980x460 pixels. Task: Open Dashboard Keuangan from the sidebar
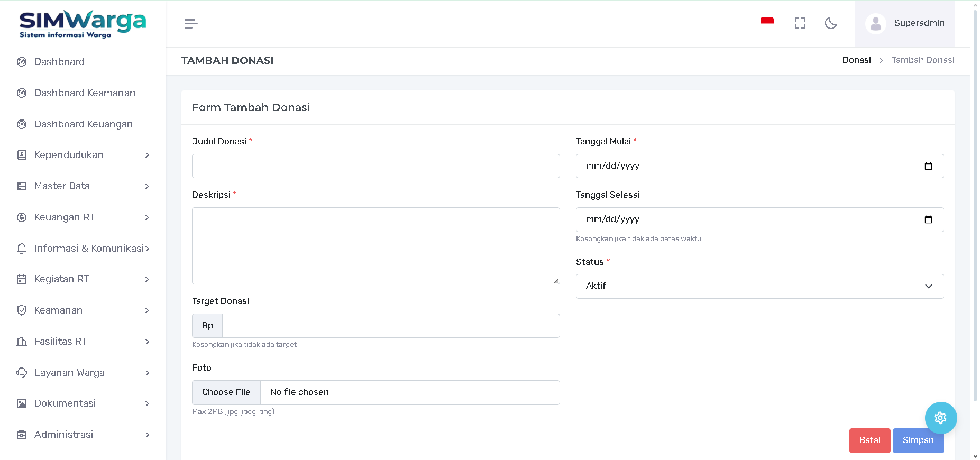(84, 124)
